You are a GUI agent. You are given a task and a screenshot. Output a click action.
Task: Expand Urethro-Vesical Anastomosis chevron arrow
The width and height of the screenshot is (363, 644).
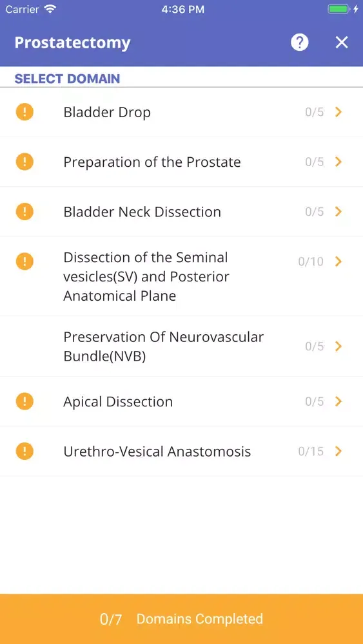(x=338, y=451)
